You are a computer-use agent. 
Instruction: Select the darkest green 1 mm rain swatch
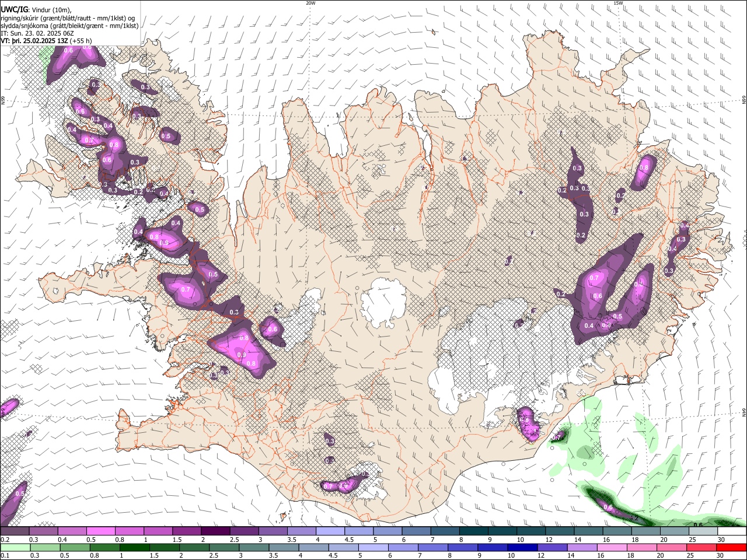[134, 548]
